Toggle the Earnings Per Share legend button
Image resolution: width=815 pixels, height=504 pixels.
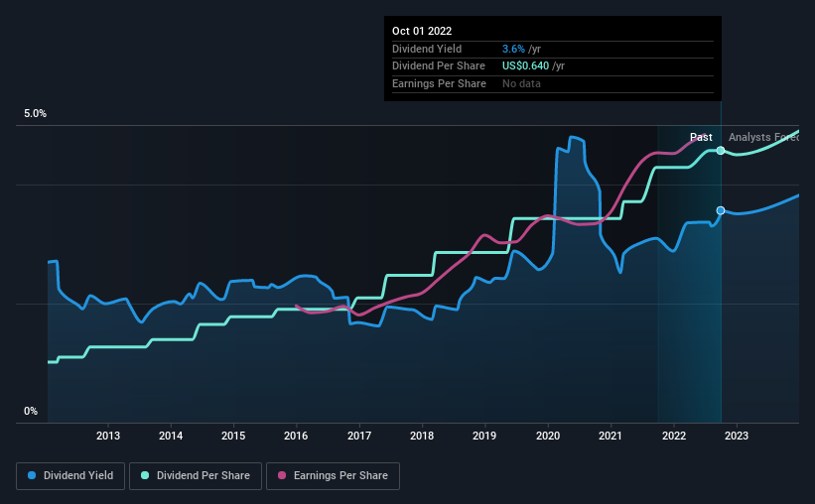(x=334, y=476)
